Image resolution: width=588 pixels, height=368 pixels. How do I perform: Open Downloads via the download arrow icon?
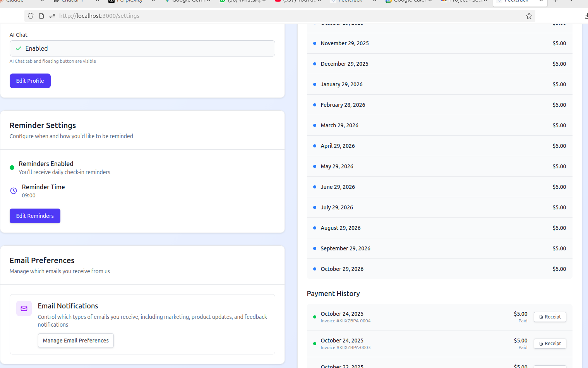tap(585, 16)
